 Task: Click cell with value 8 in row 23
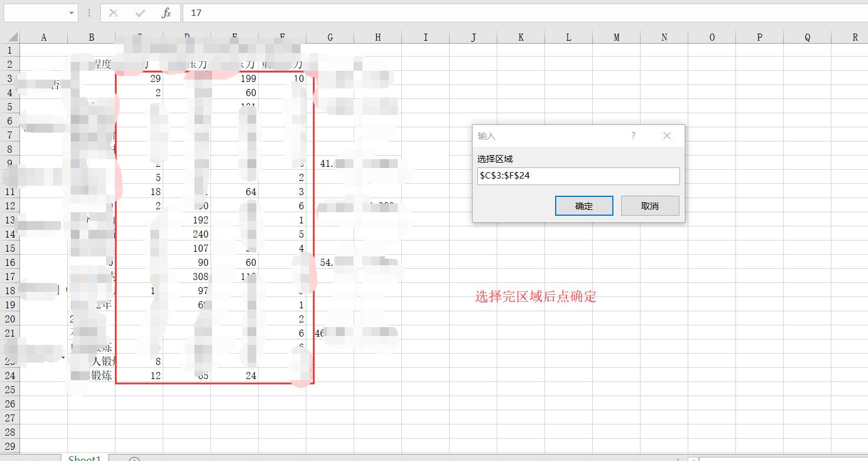click(x=139, y=361)
